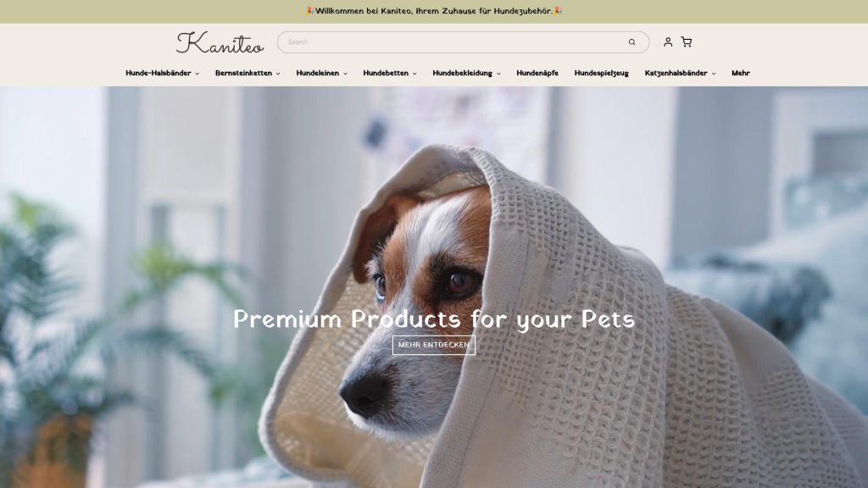The image size is (868, 488).
Task: Click the Katzenhalsbänder menu label
Action: [676, 73]
